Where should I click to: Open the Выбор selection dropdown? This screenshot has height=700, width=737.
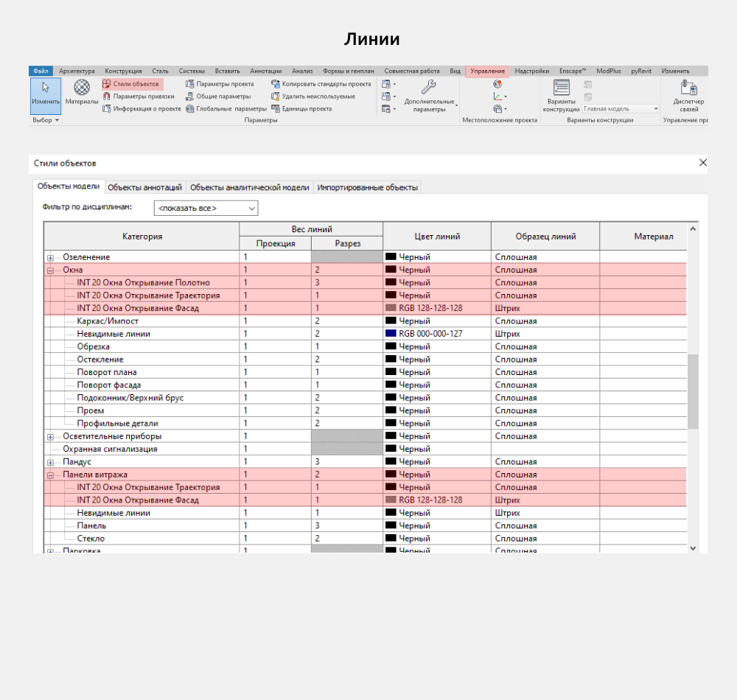(x=46, y=120)
